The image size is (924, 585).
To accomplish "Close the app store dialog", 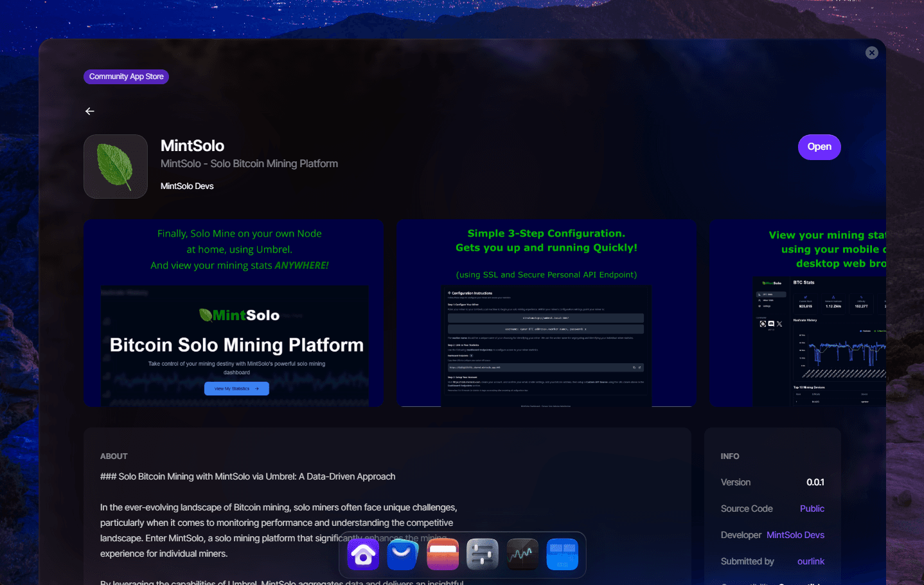I will [871, 53].
